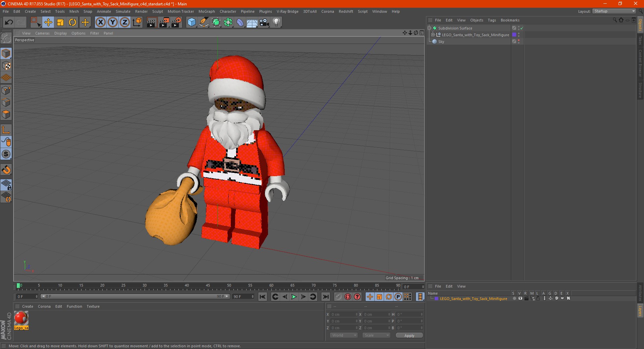The height and width of the screenshot is (349, 644).
Task: Click the Record Active Objects button
Action: 338,297
